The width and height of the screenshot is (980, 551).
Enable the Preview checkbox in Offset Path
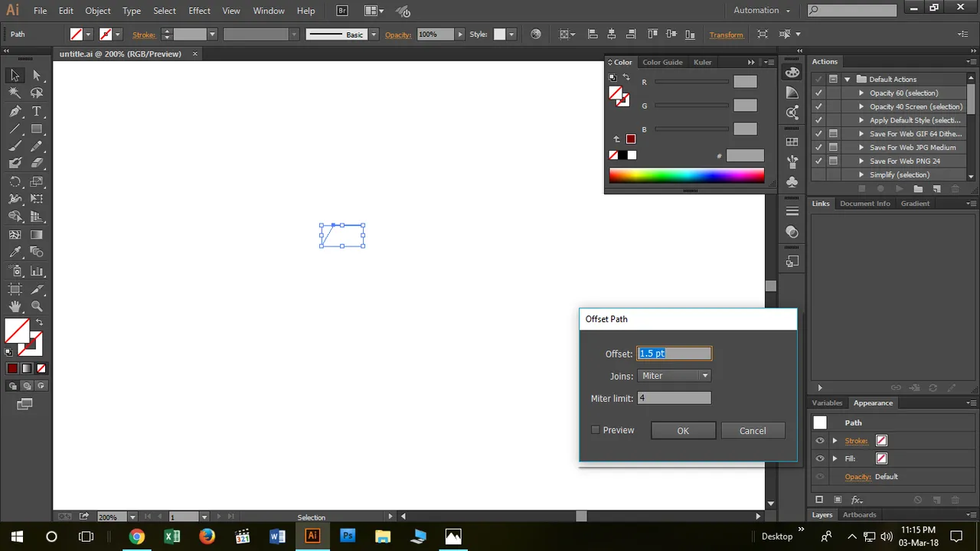point(595,430)
